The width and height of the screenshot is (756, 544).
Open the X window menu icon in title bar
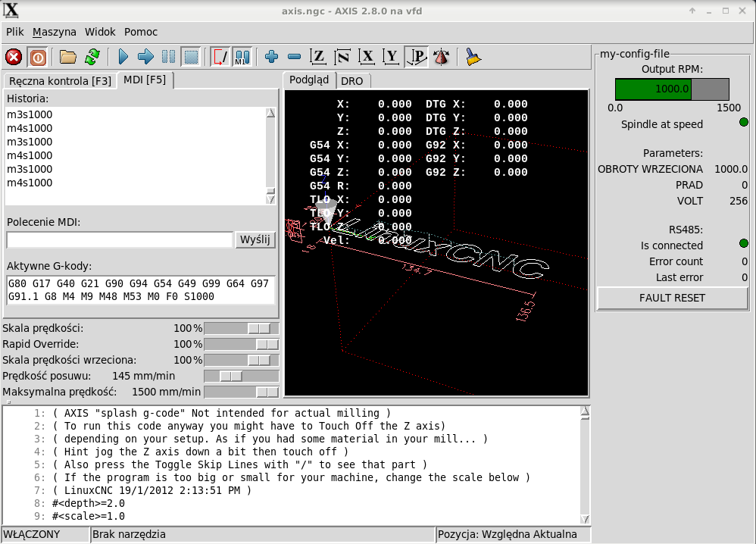tap(11, 10)
